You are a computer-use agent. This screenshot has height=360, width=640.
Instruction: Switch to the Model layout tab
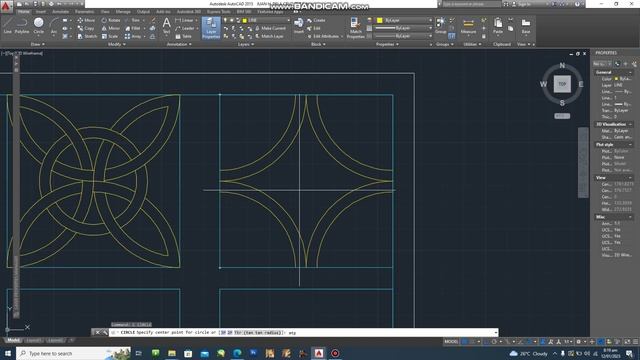pyautogui.click(x=13, y=340)
